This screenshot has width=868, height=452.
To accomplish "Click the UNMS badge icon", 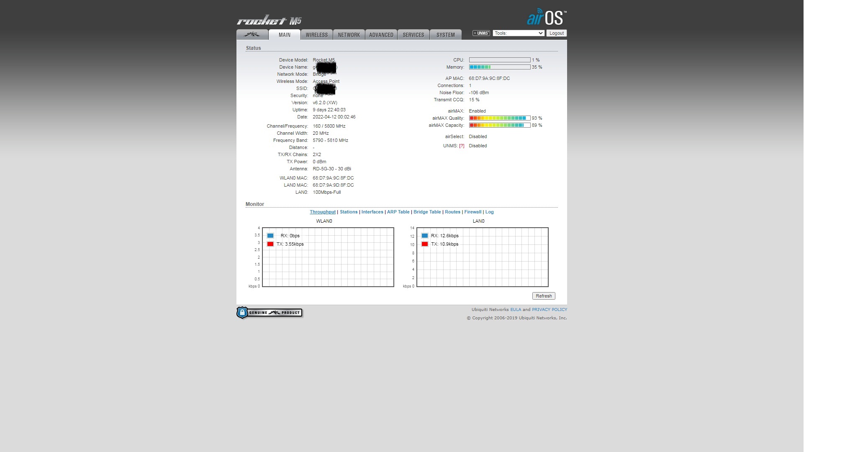I will 481,33.
